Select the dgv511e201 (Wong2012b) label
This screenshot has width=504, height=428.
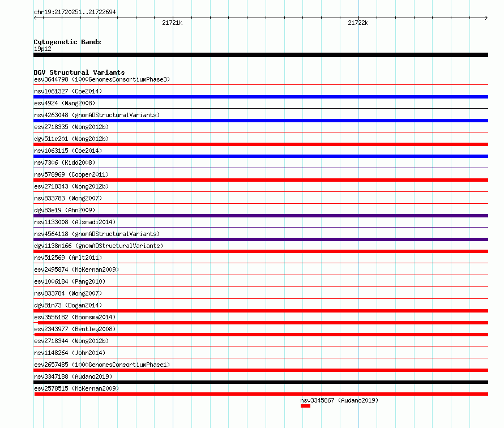pyautogui.click(x=71, y=139)
